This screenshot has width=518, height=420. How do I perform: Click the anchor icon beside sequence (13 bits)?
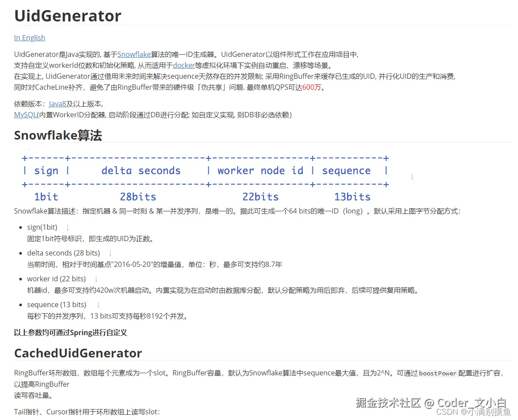[x=98, y=304]
